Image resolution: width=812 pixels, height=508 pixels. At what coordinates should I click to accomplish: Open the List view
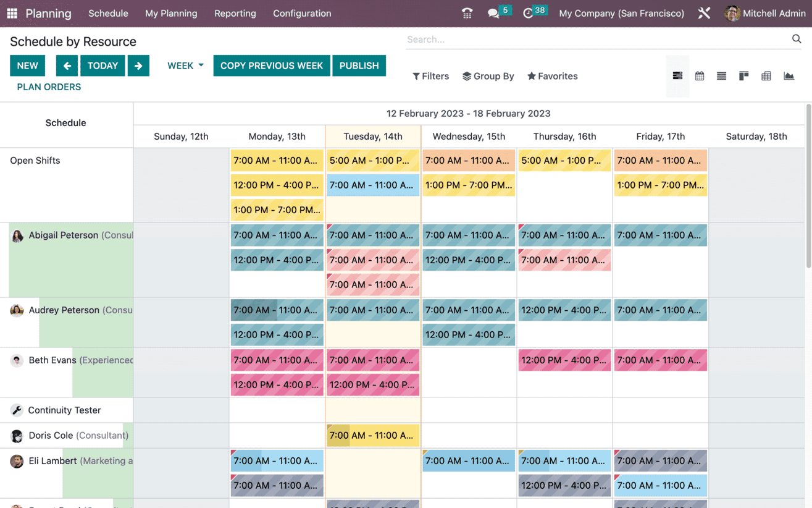(721, 75)
